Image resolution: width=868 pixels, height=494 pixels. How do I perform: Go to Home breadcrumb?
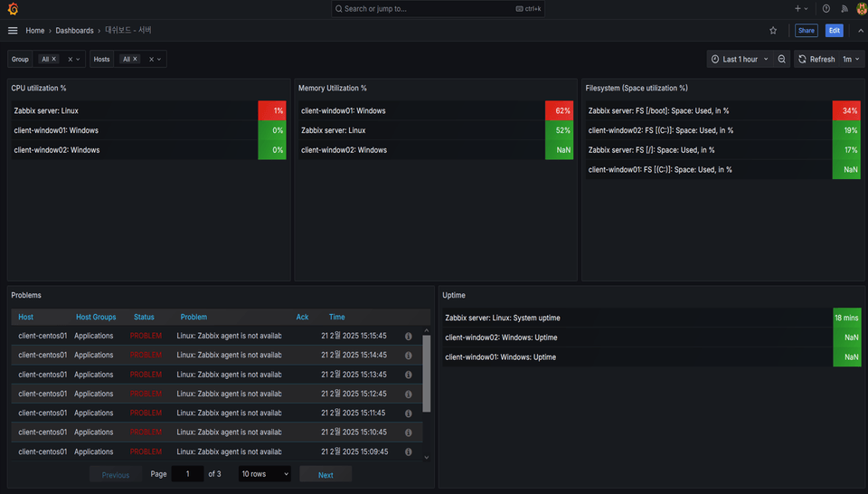(35, 31)
